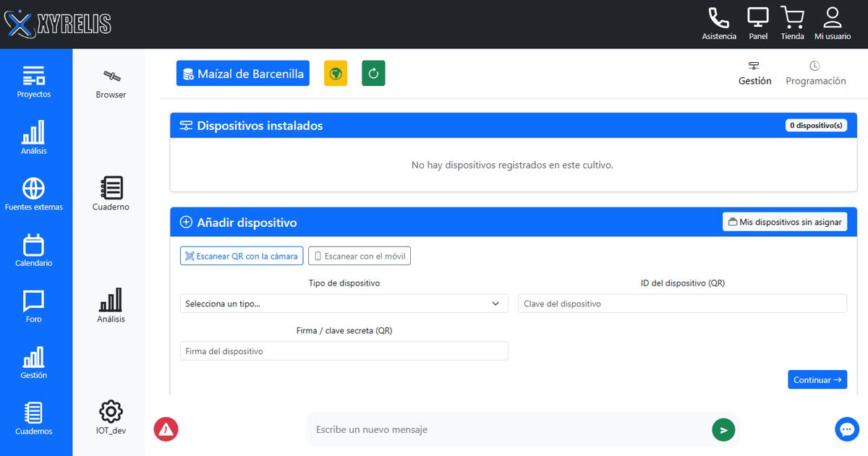Click the red warning alert icon
868x456 pixels.
click(x=166, y=429)
